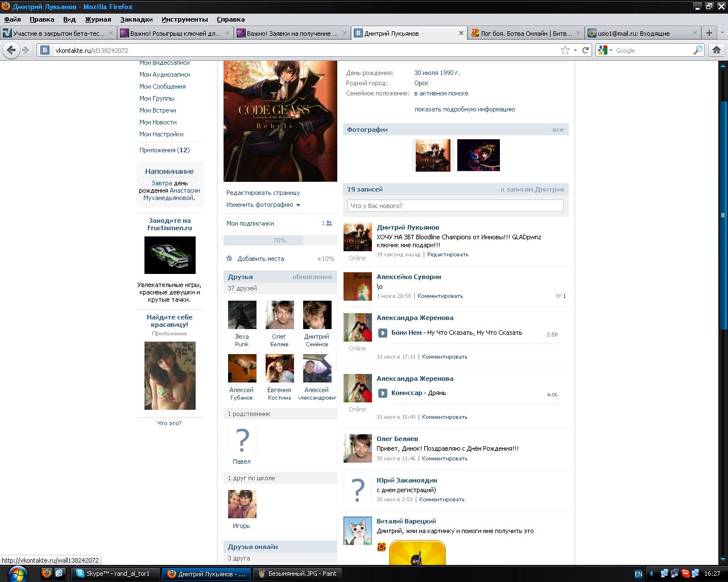The width and height of the screenshot is (728, 582).
Task: Open the Закладки menu
Action: coord(136,19)
